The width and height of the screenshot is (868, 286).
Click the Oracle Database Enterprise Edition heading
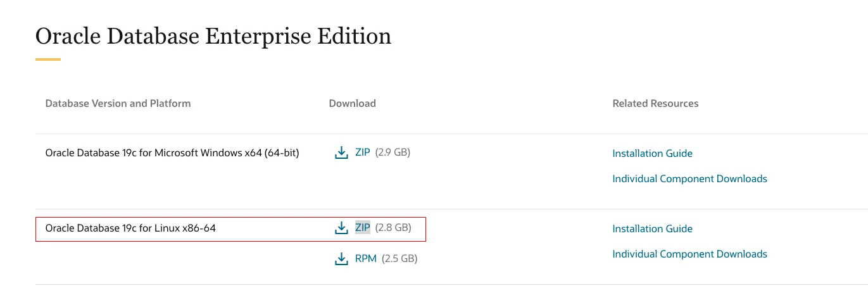tap(213, 36)
